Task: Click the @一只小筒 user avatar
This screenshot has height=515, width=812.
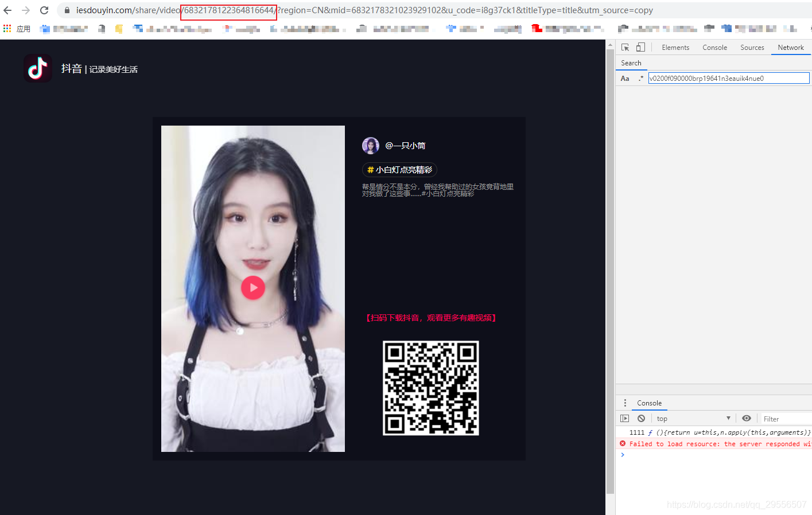Action: [x=371, y=146]
